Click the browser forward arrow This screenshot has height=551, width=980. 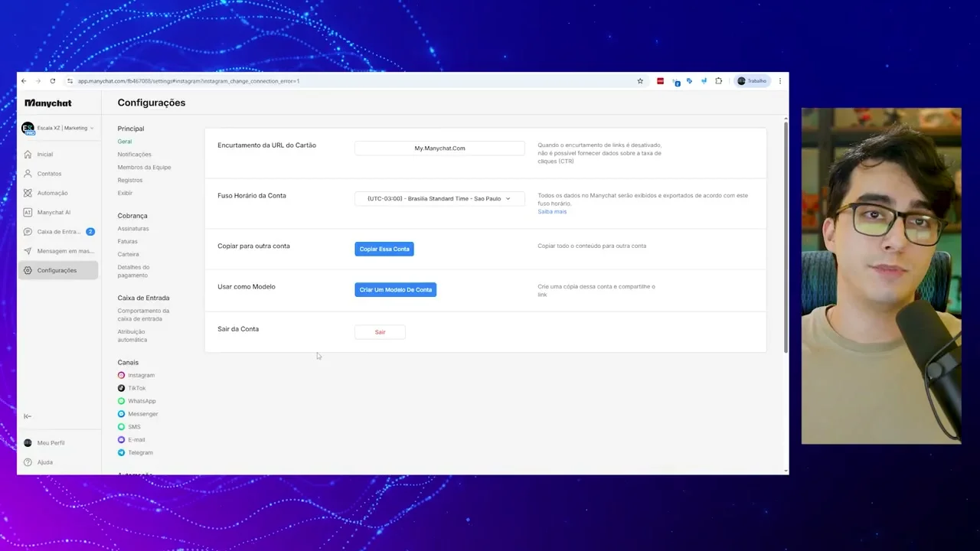pos(38,81)
